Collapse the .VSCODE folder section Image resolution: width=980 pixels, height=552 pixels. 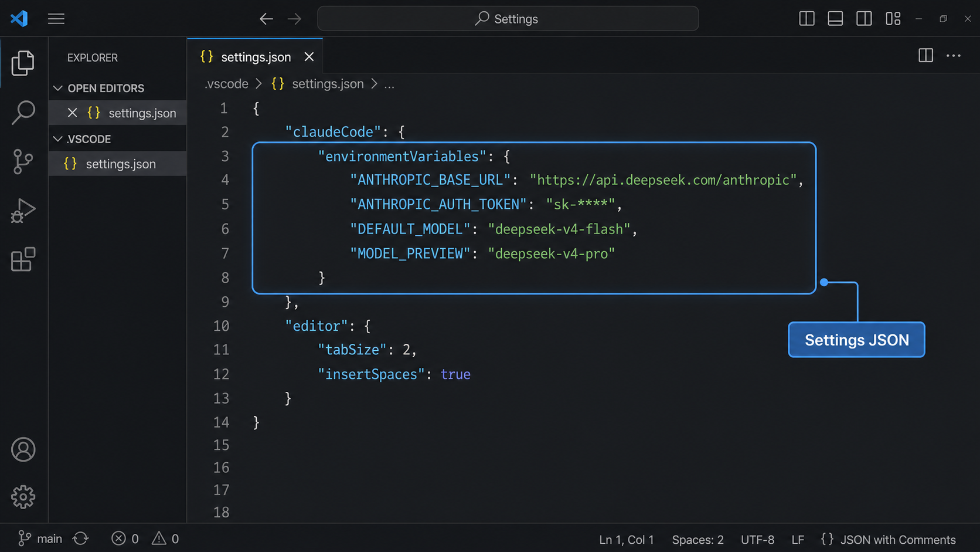(57, 139)
